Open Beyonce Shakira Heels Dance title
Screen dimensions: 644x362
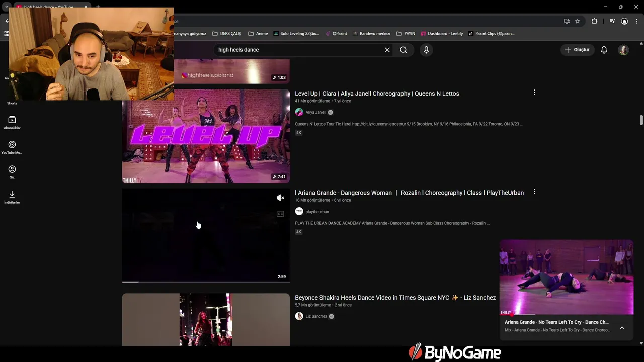coord(395,298)
